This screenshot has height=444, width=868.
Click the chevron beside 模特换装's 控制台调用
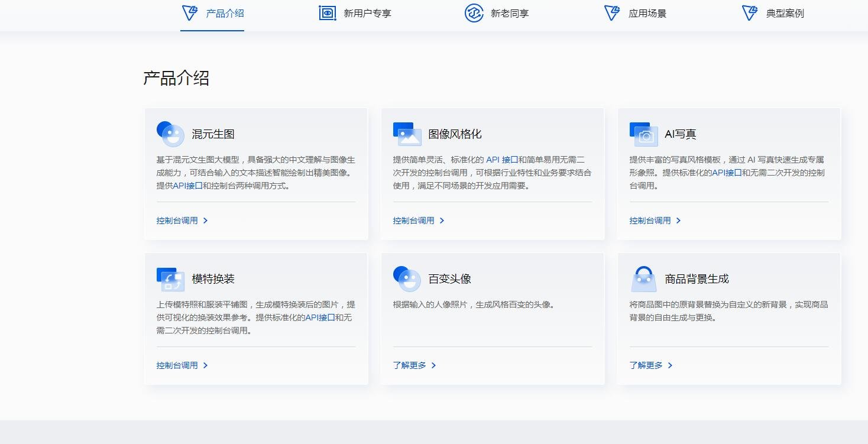(x=206, y=365)
